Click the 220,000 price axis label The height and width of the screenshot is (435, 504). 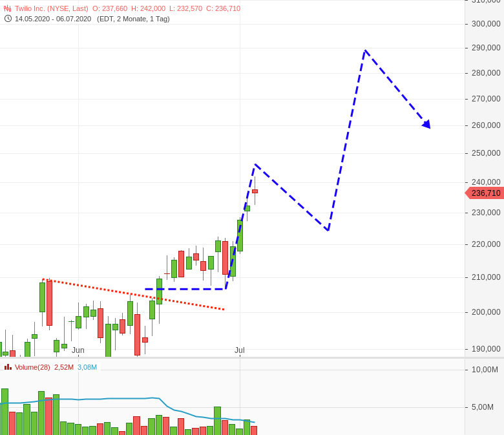[486, 244]
